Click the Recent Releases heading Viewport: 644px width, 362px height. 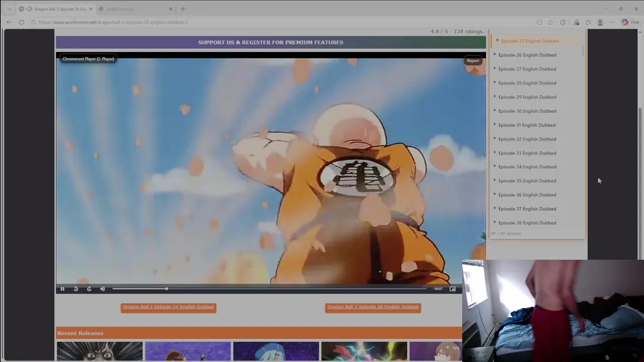coord(80,333)
